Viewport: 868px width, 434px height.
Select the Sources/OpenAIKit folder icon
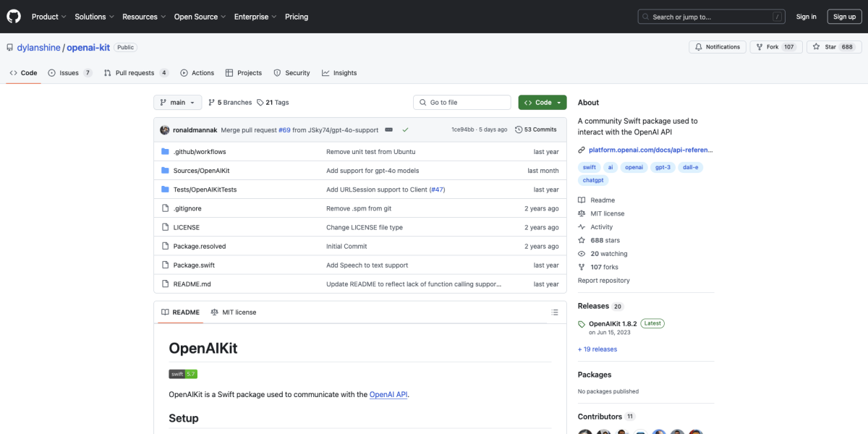click(163, 170)
